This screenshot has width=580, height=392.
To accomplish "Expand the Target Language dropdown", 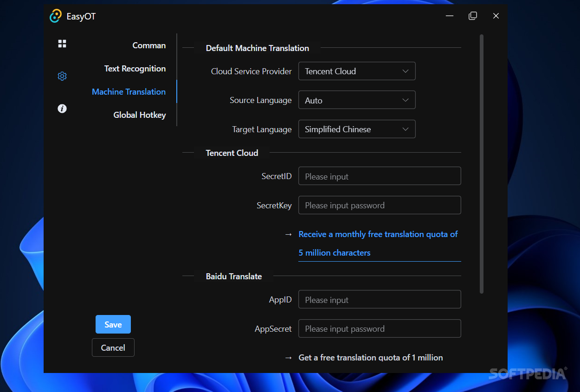I will click(x=357, y=129).
